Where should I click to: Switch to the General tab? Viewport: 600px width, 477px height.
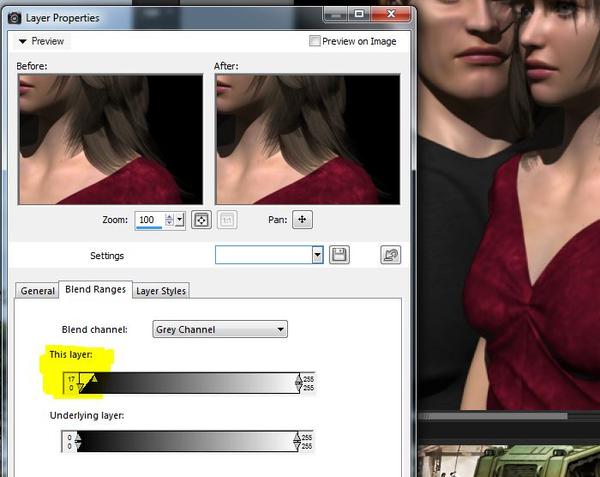(x=37, y=291)
